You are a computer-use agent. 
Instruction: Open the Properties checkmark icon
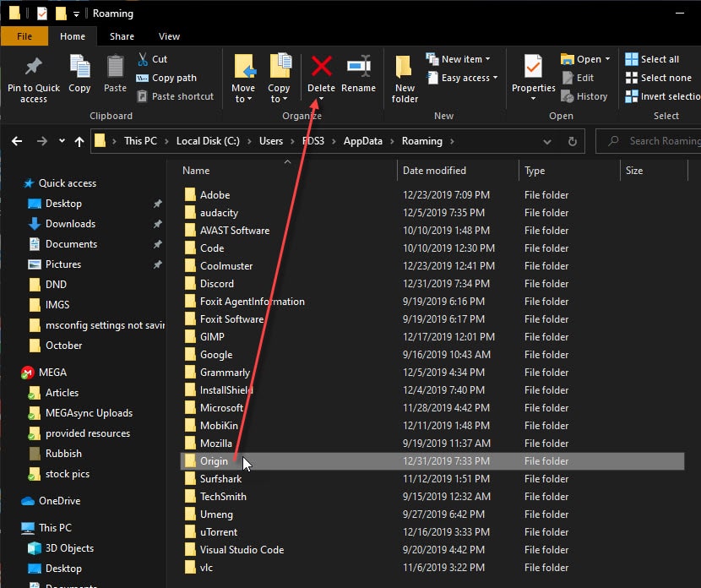(x=533, y=67)
